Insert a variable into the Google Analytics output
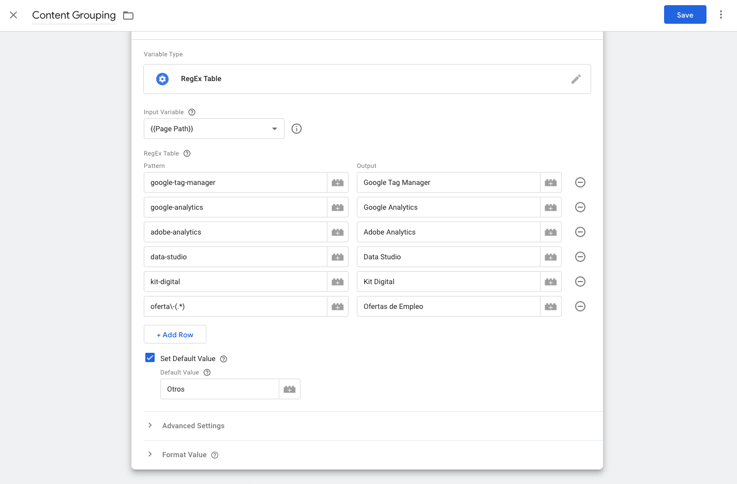This screenshot has height=484, width=737. [551, 207]
